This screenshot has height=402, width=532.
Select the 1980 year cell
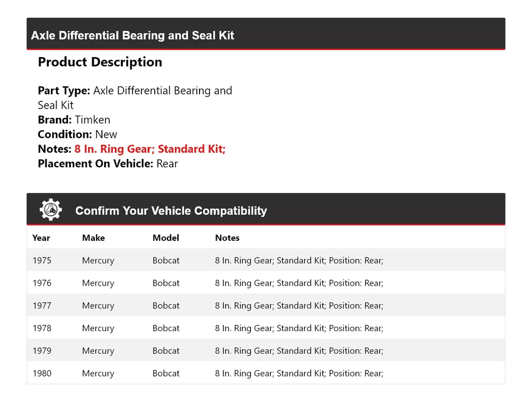(42, 374)
